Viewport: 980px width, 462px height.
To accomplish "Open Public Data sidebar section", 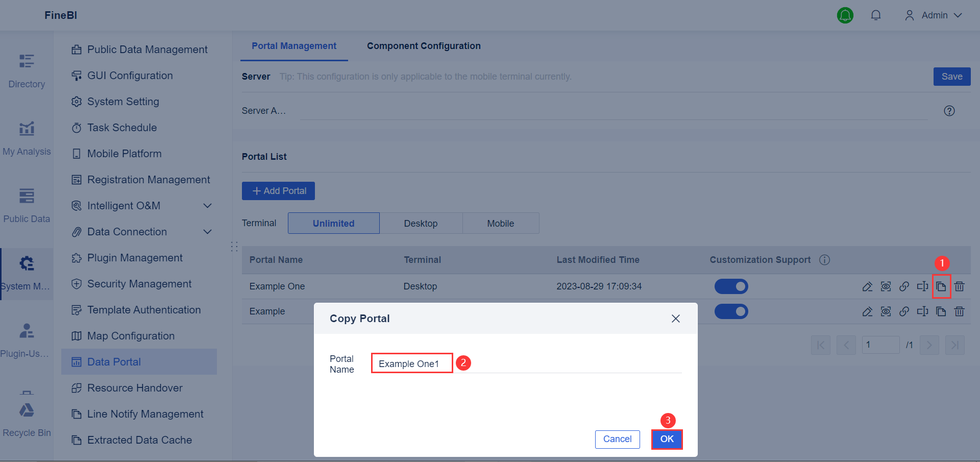I will tap(27, 206).
